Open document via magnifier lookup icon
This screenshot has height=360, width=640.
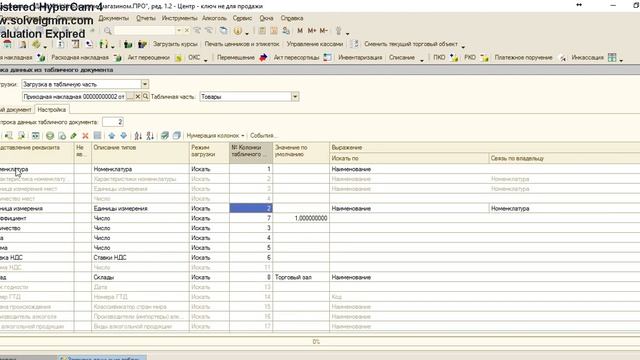145,97
